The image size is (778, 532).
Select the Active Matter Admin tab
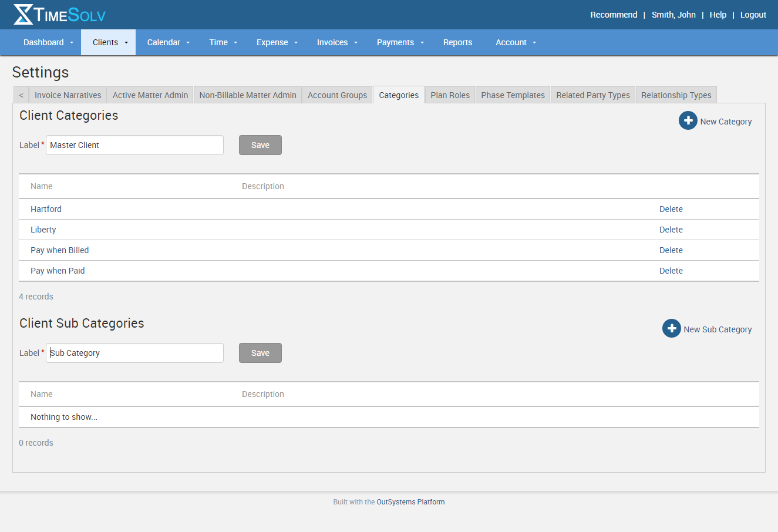point(150,95)
